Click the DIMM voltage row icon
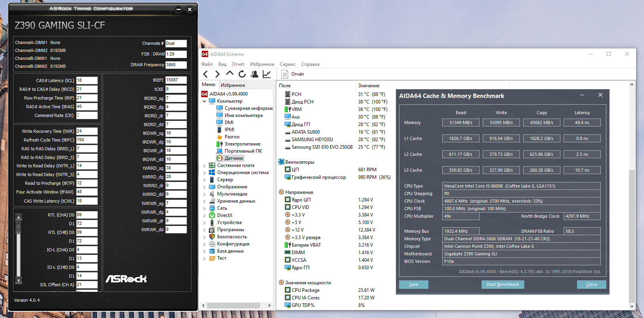The height and width of the screenshot is (318, 644). [x=288, y=253]
